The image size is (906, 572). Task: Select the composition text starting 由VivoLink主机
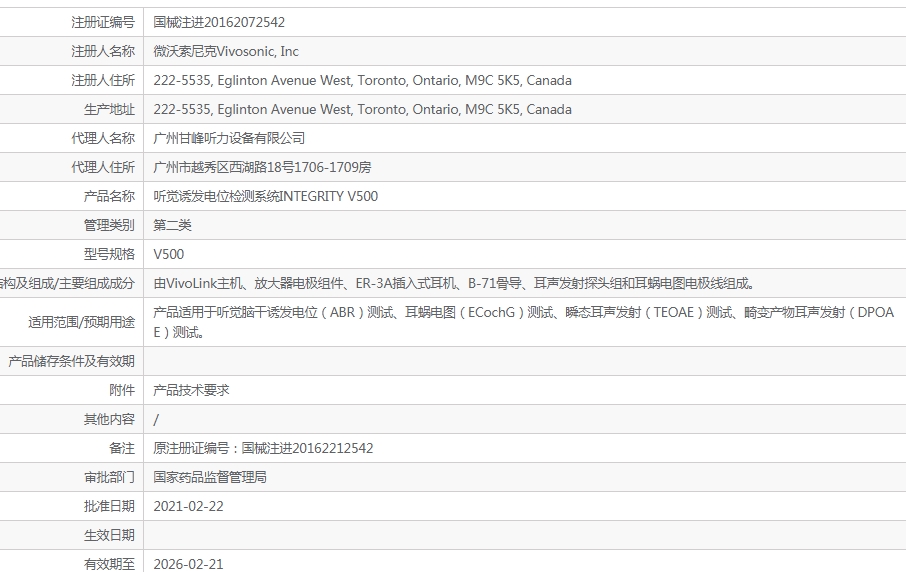click(455, 283)
